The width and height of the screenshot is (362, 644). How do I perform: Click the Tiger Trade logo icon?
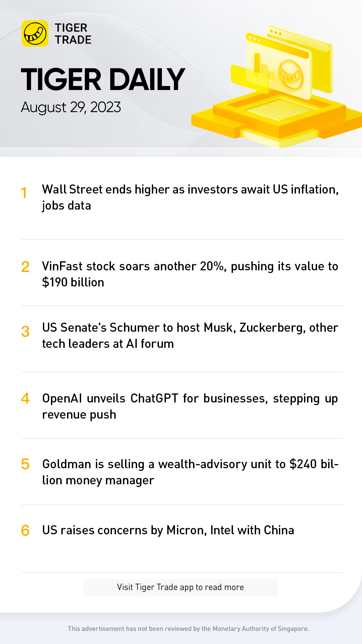(35, 34)
